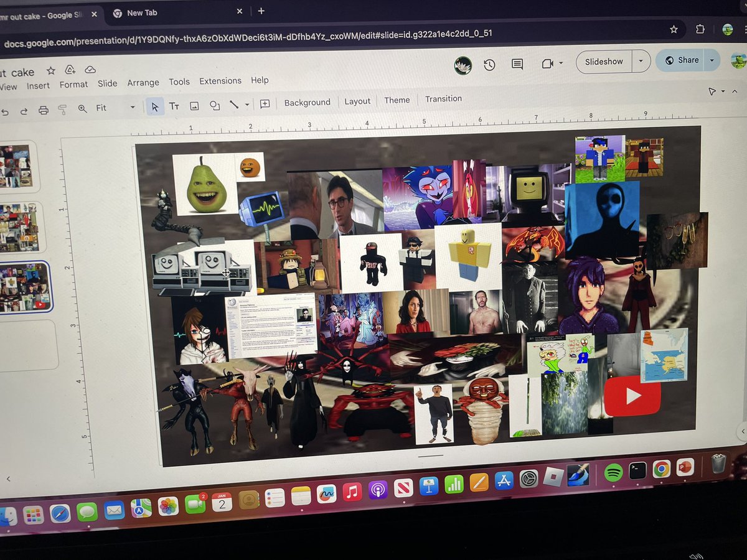Click the collaborator avatar with white flower

pyautogui.click(x=462, y=65)
